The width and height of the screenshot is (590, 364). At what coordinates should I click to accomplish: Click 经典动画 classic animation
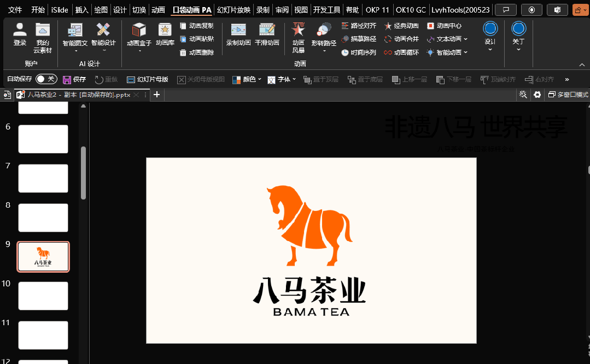pyautogui.click(x=401, y=26)
